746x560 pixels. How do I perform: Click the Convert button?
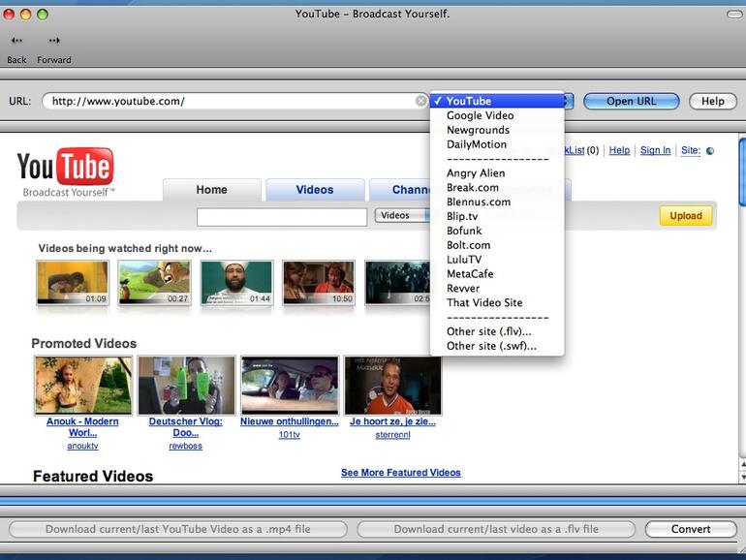click(691, 529)
